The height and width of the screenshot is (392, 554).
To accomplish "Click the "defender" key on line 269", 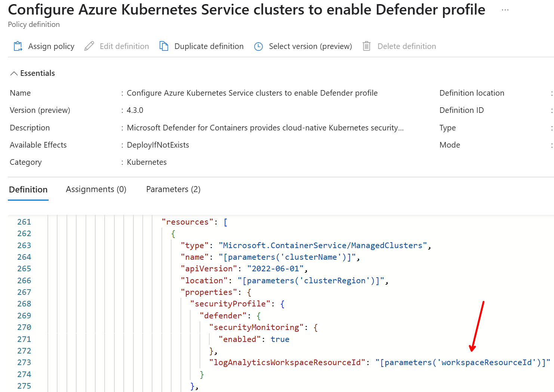I will click(223, 316).
